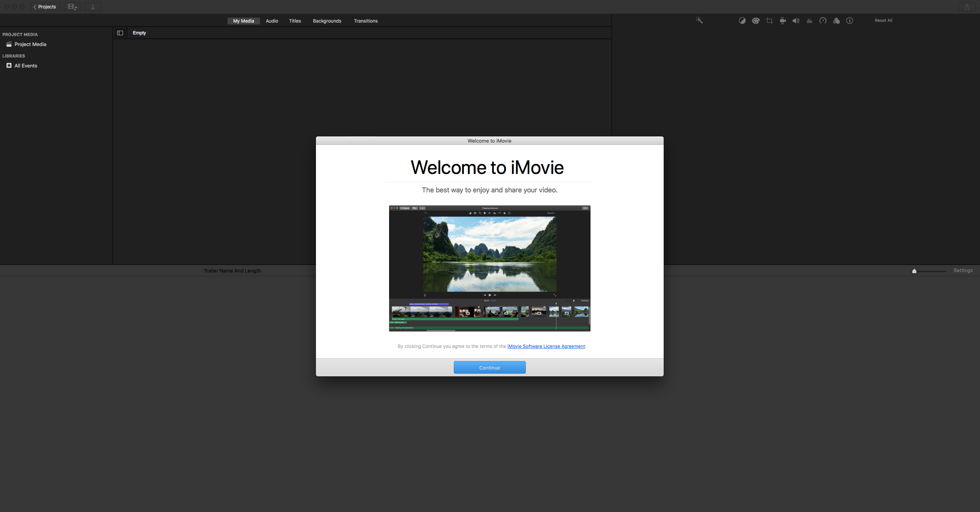Go back to Projects
The width and height of the screenshot is (980, 512).
click(45, 7)
